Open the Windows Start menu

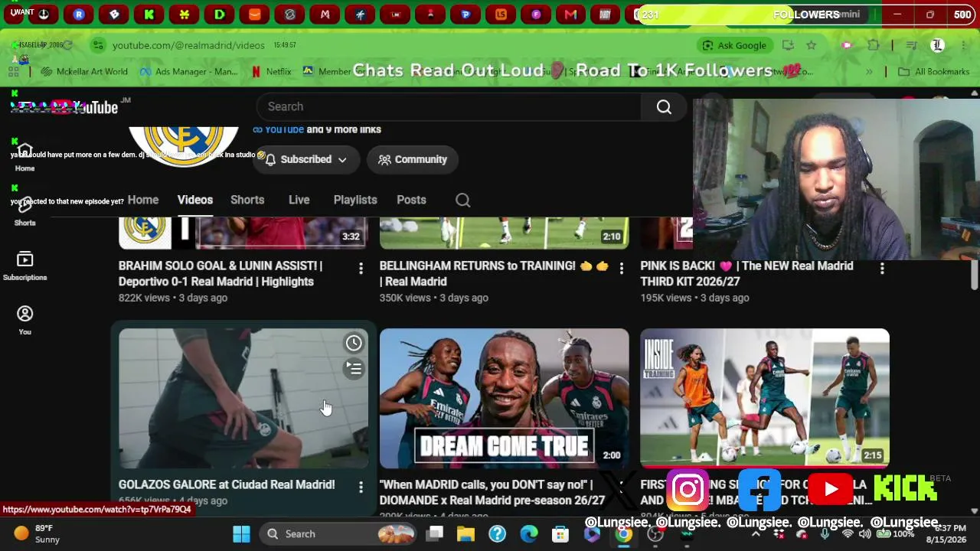pyautogui.click(x=241, y=533)
